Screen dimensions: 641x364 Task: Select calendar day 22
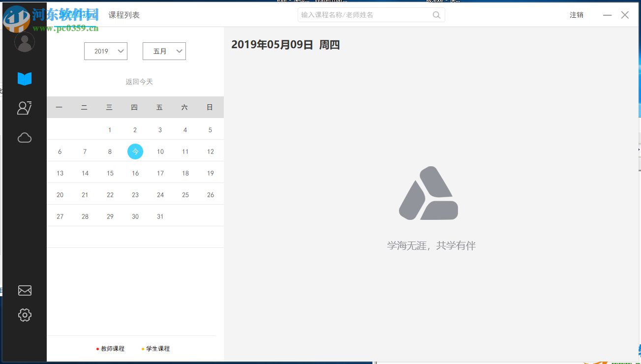pyautogui.click(x=110, y=195)
